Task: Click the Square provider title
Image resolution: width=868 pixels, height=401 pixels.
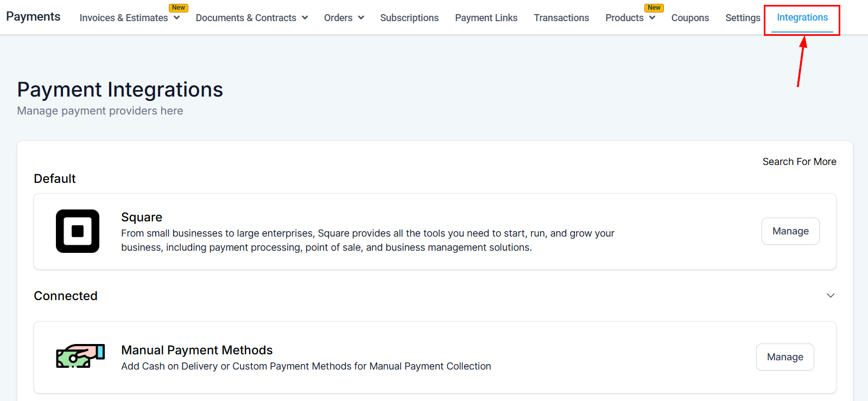Action: (x=142, y=217)
